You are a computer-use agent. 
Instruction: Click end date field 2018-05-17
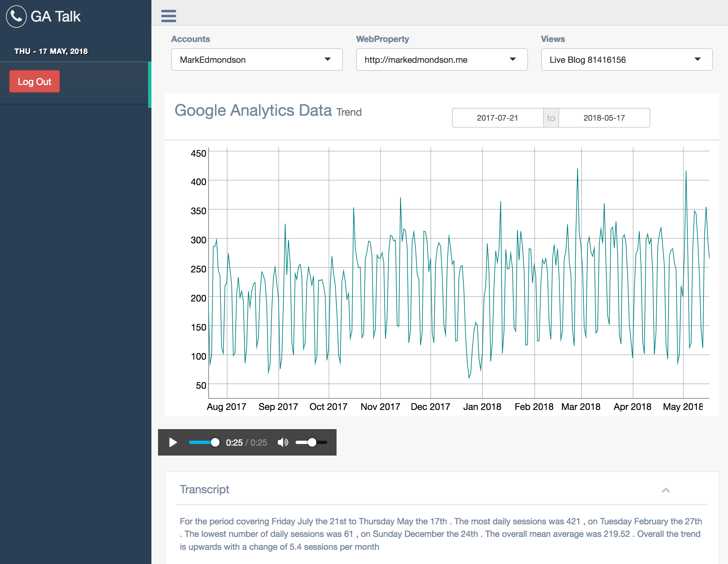pos(604,118)
